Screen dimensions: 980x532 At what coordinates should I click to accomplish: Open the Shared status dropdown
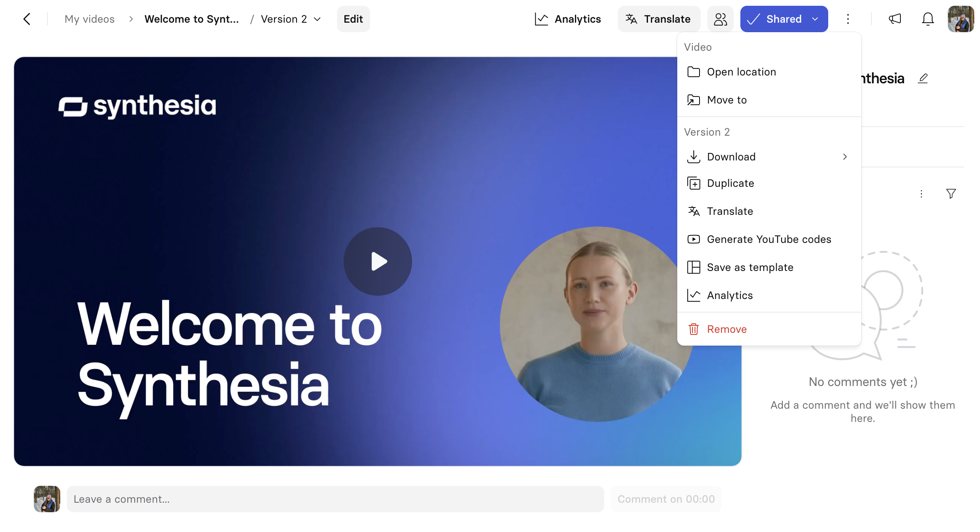(815, 19)
